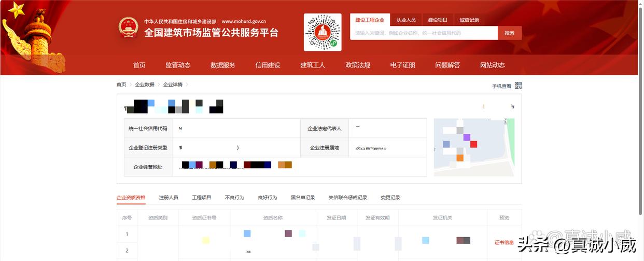
Task: Open 问题解答 navigation menu
Action: pyautogui.click(x=447, y=65)
